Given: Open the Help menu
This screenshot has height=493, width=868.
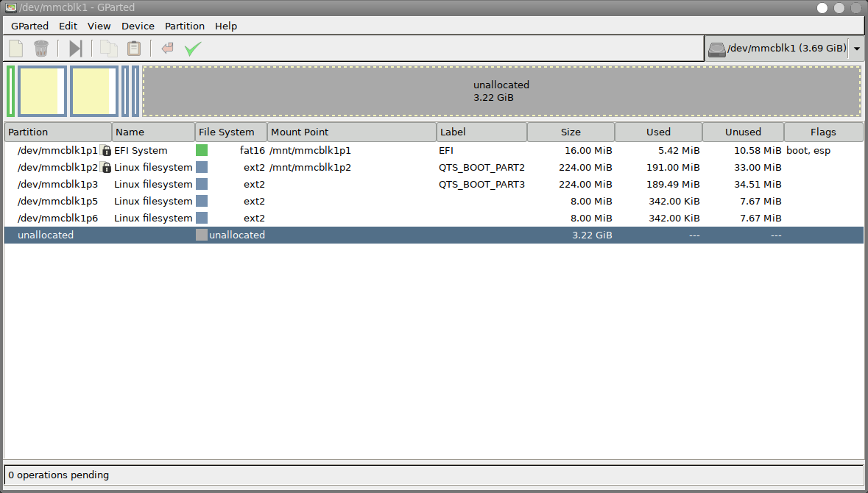Looking at the screenshot, I should 226,26.
